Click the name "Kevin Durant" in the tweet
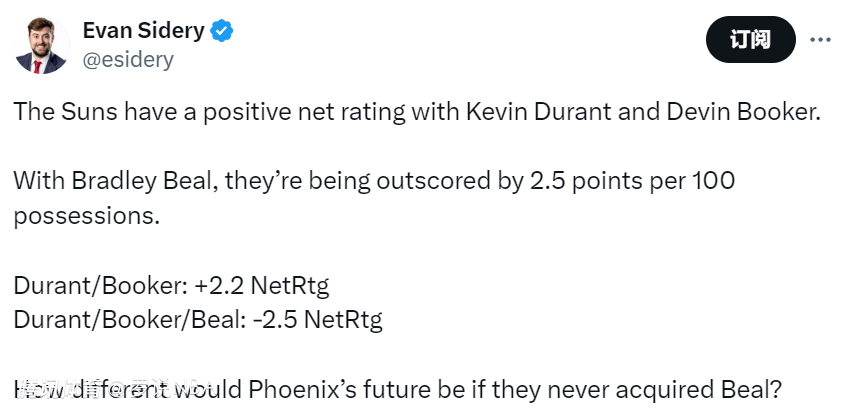Screen dimensions: 850x414 [x=527, y=111]
